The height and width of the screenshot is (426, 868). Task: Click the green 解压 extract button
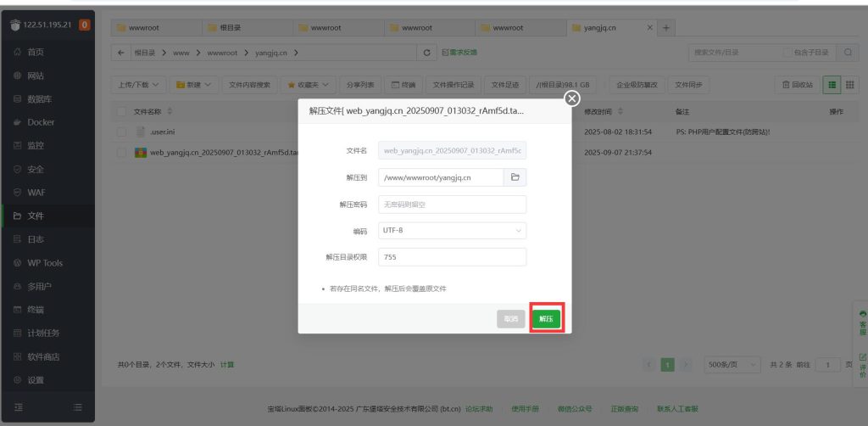click(x=547, y=319)
